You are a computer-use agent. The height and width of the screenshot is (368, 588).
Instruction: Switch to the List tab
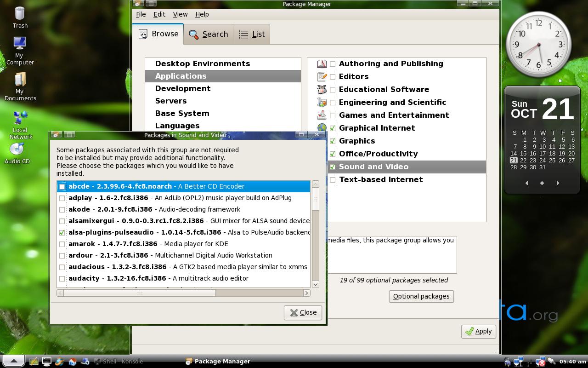coord(252,34)
